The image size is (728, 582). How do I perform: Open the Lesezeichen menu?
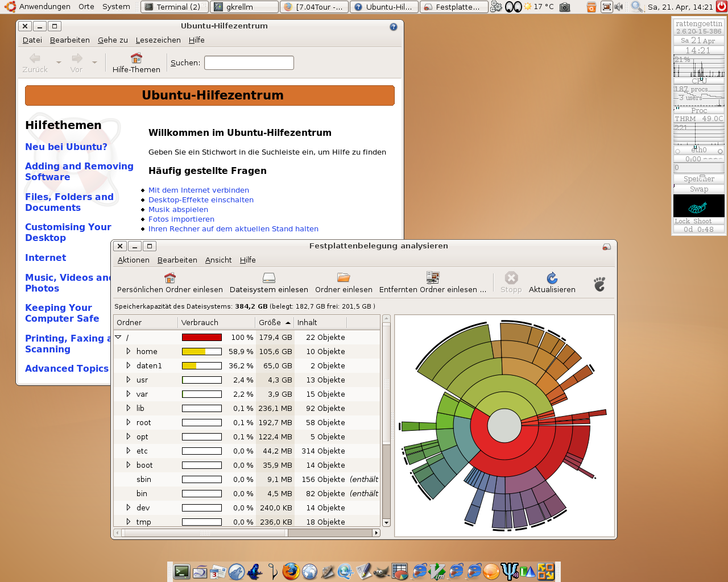point(158,40)
